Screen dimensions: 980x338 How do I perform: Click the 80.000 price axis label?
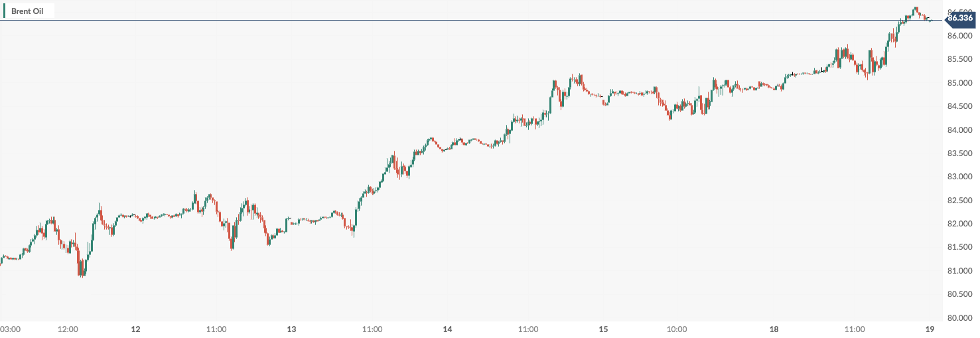click(959, 317)
